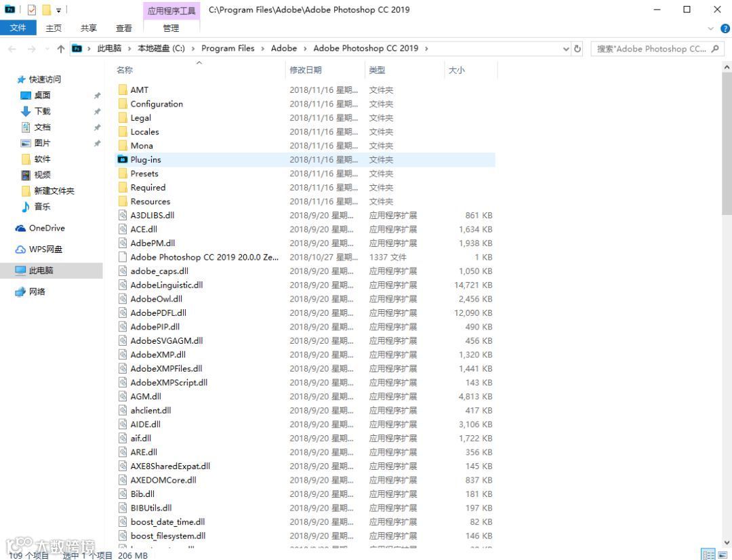Select the AMT folder icon
The width and height of the screenshot is (732, 560).
123,89
